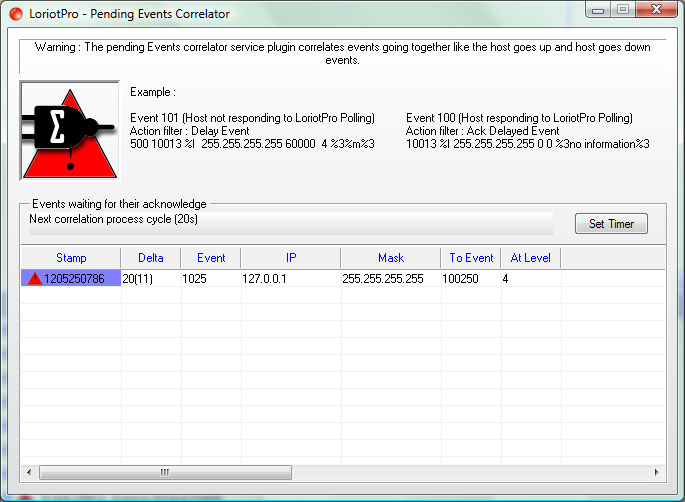The height and width of the screenshot is (502, 685).
Task: Click the At Level column header
Action: pos(530,258)
